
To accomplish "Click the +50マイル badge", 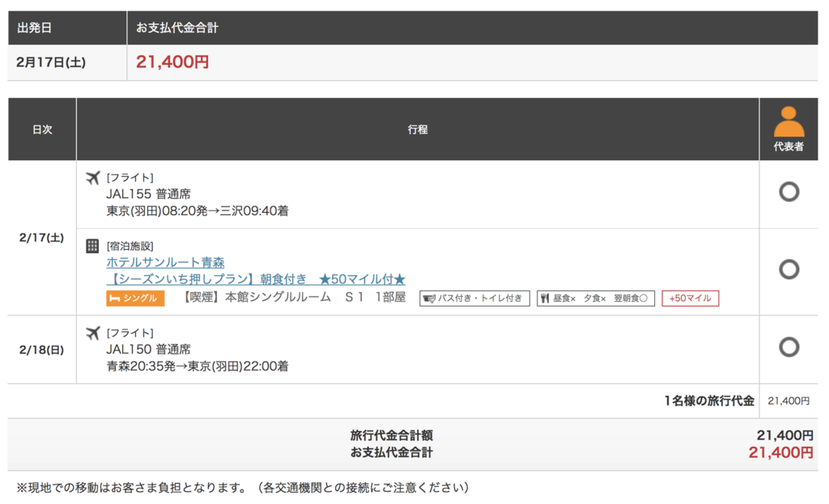I will pos(690,299).
